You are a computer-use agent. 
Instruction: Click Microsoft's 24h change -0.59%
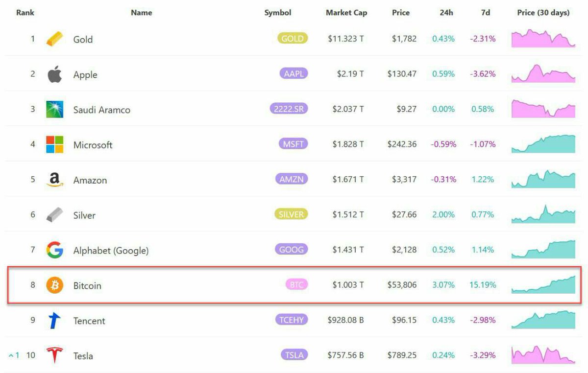coord(443,144)
